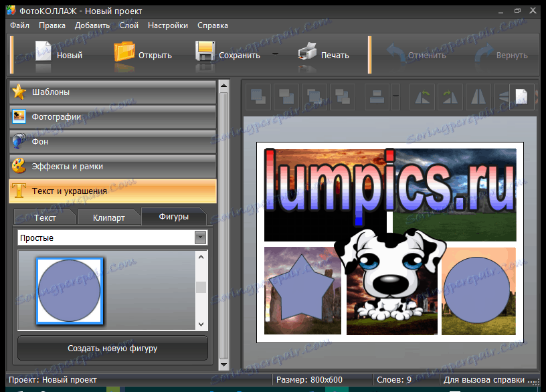Rotate selected object right

(x=450, y=97)
